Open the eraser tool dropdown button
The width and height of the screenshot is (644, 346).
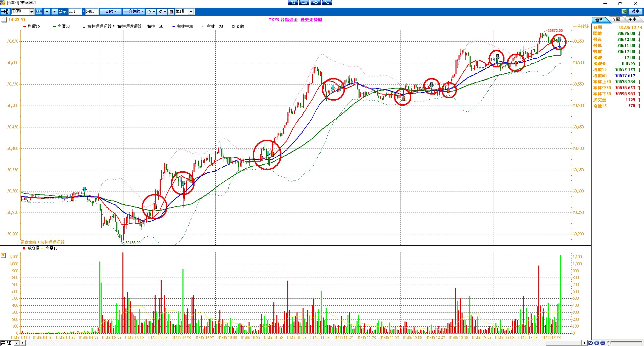[162, 12]
